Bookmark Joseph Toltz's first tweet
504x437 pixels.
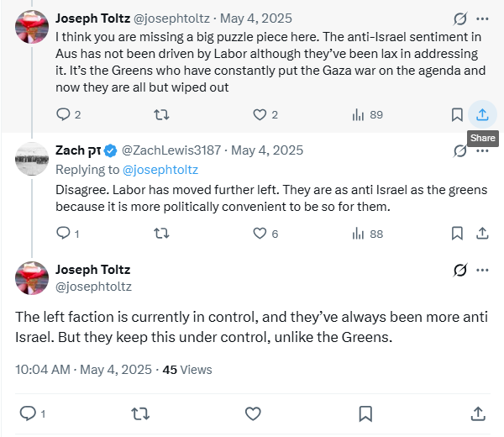(x=457, y=114)
